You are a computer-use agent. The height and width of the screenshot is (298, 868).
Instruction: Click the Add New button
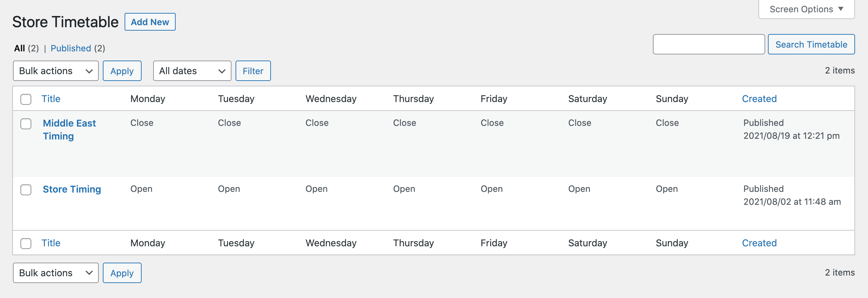coord(150,21)
